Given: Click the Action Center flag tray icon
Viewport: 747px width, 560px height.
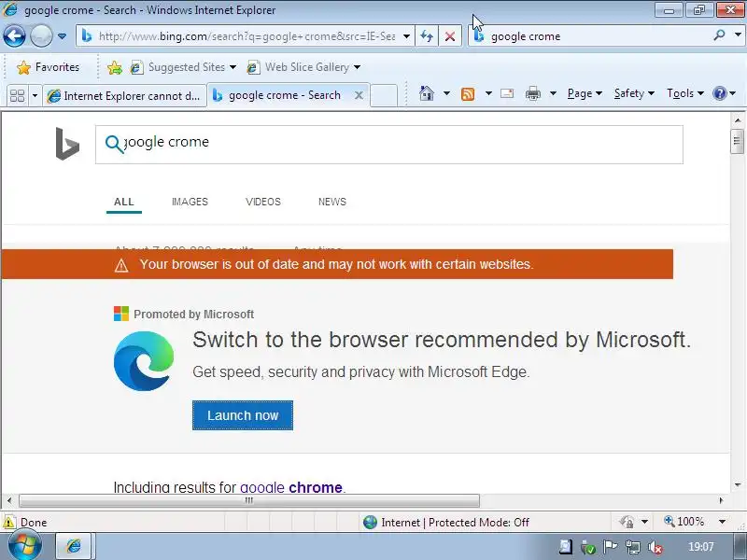Looking at the screenshot, I should (611, 547).
